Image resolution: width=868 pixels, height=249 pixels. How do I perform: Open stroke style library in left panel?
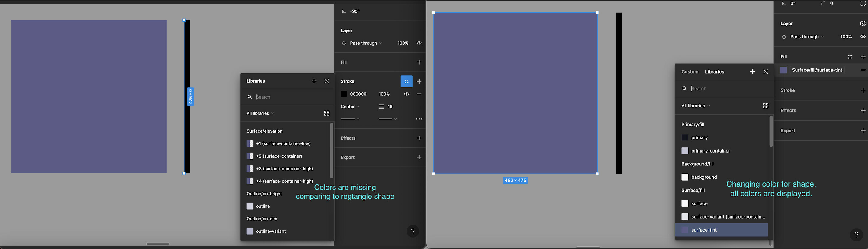click(407, 81)
